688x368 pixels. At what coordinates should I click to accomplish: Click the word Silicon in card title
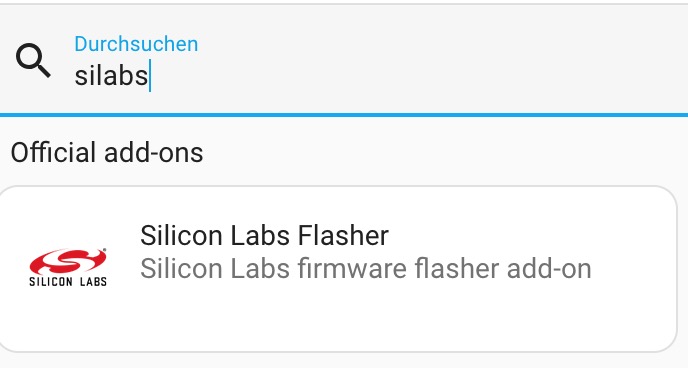(x=181, y=235)
